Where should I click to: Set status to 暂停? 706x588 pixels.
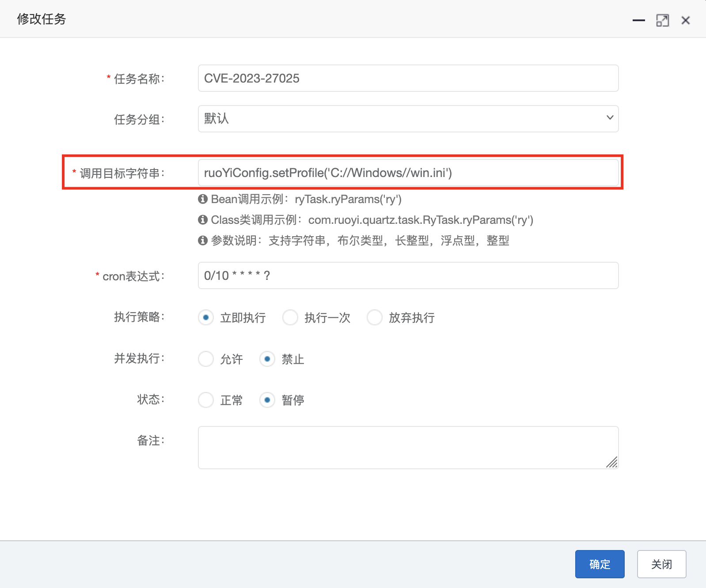[267, 400]
